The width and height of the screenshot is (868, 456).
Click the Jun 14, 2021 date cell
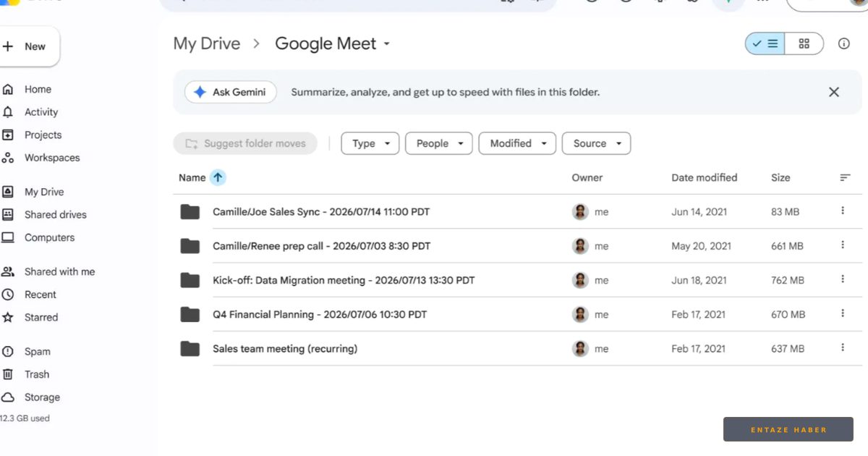(699, 212)
